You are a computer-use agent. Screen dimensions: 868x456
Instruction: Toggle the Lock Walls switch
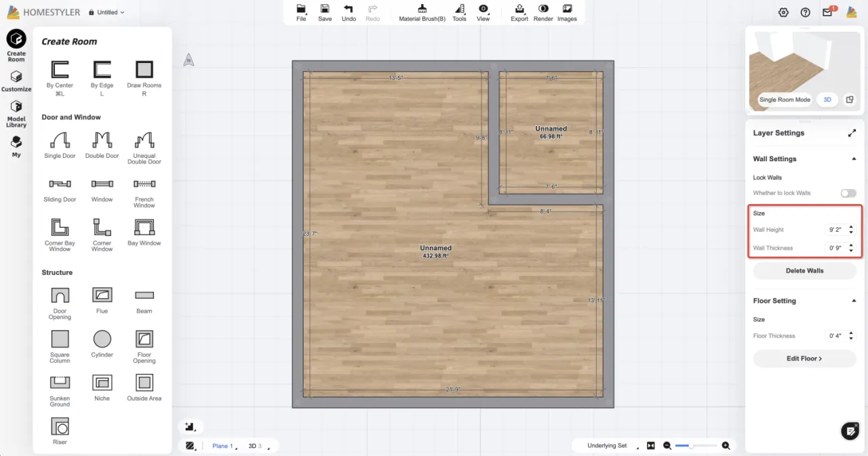848,193
